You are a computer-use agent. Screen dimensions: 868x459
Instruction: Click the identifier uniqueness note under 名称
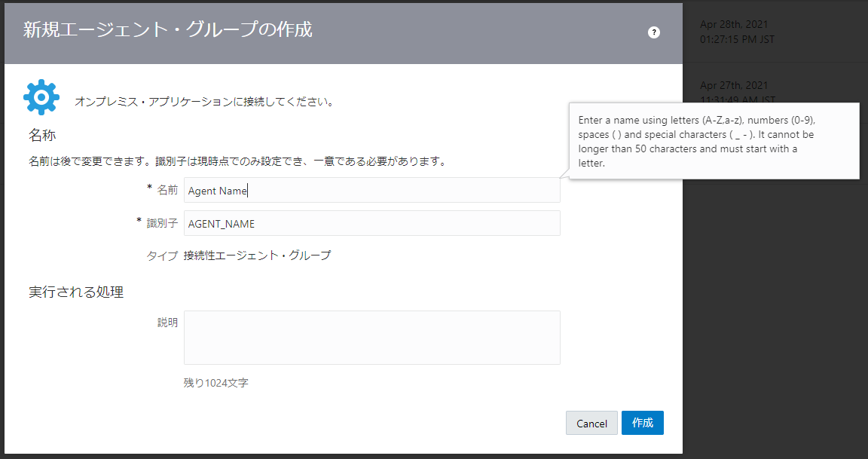tap(237, 162)
